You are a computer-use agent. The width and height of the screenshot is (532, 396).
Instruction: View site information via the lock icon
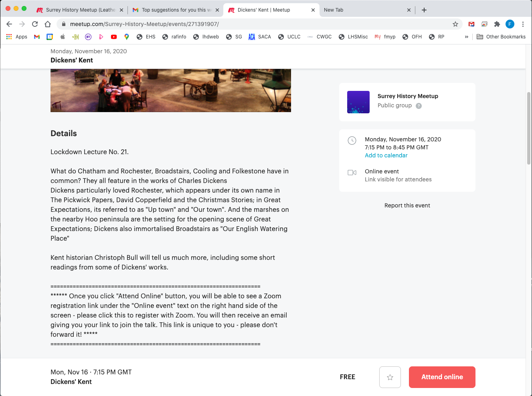63,24
